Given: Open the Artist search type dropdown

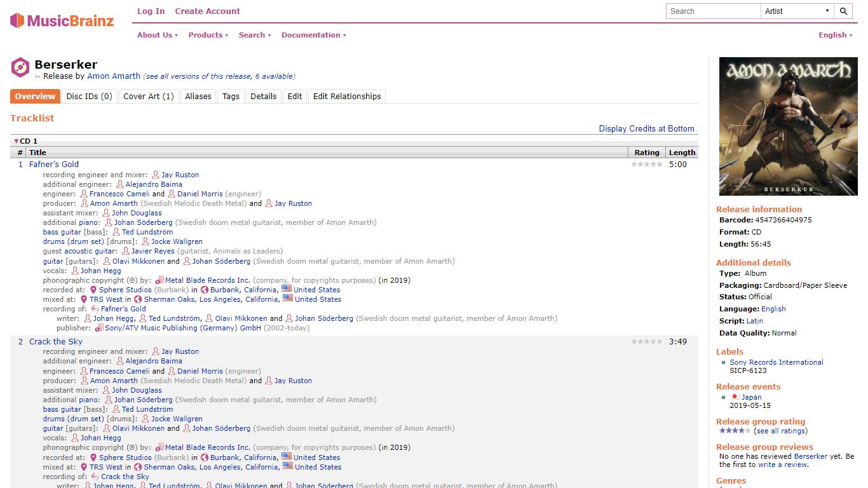Looking at the screenshot, I should [797, 11].
